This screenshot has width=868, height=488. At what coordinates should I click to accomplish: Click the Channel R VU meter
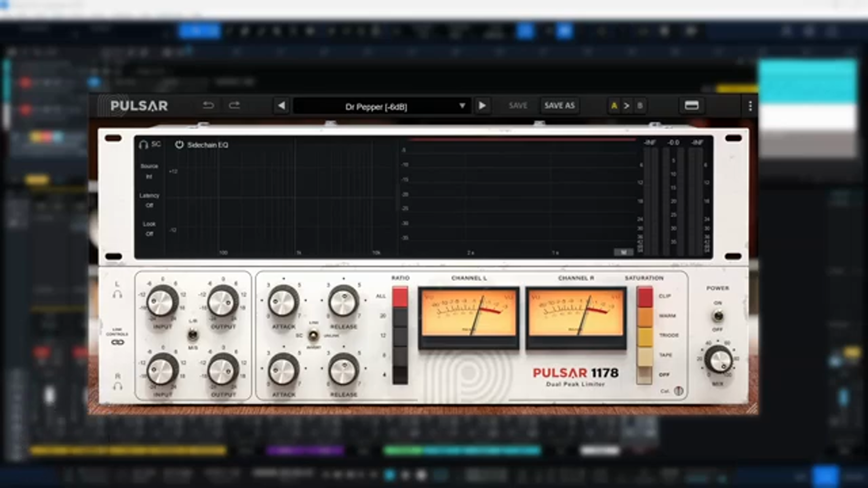[576, 318]
